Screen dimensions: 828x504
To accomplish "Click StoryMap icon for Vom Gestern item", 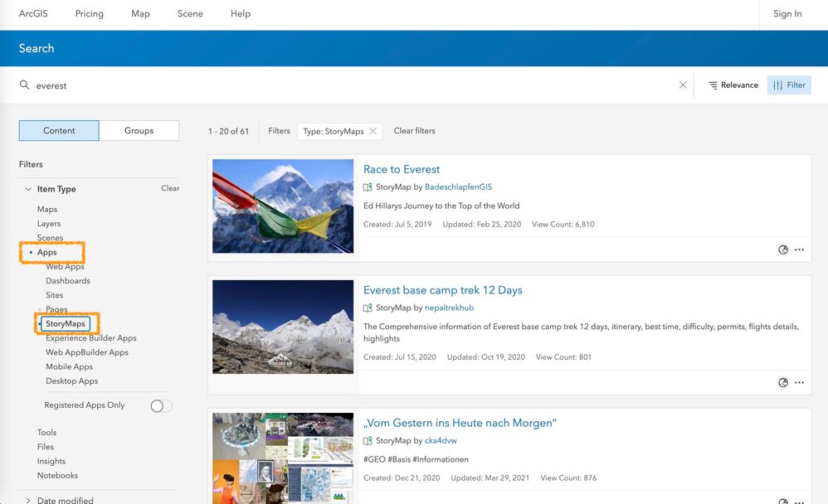I will click(368, 441).
